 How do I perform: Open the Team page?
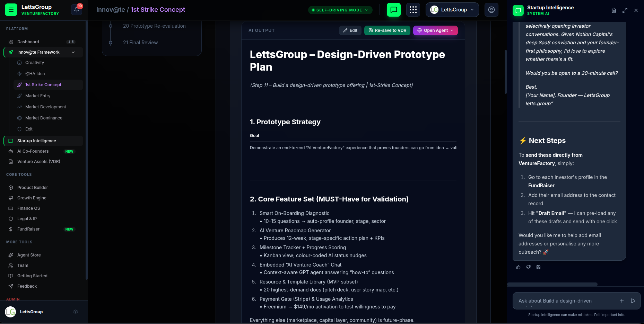43,265
